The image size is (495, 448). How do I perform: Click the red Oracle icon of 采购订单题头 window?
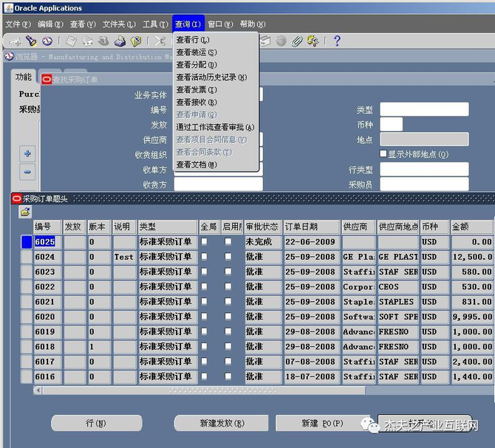pyautogui.click(x=16, y=199)
